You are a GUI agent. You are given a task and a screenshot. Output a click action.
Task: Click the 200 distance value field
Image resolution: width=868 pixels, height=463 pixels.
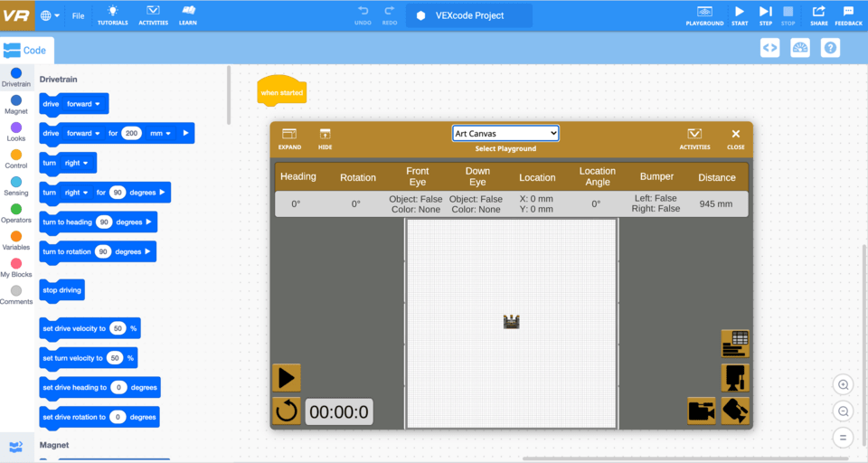coord(131,133)
